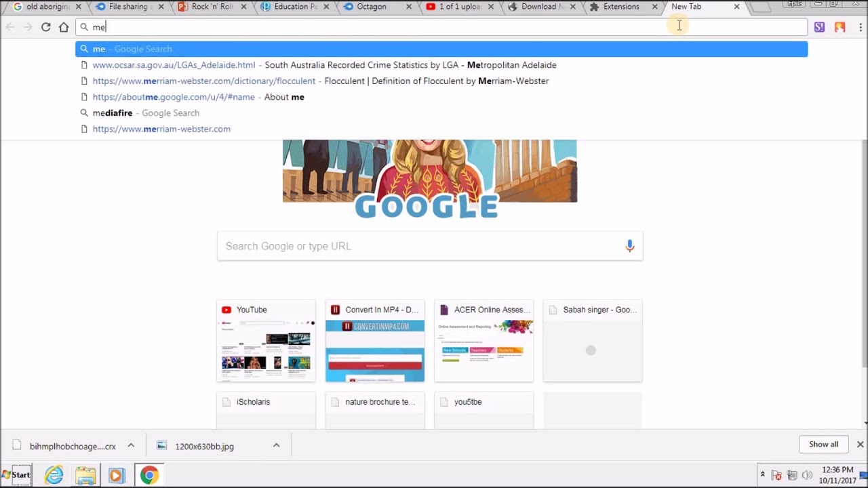Viewport: 868px width, 488px height.
Task: Go to the home page icon
Action: [x=64, y=27]
